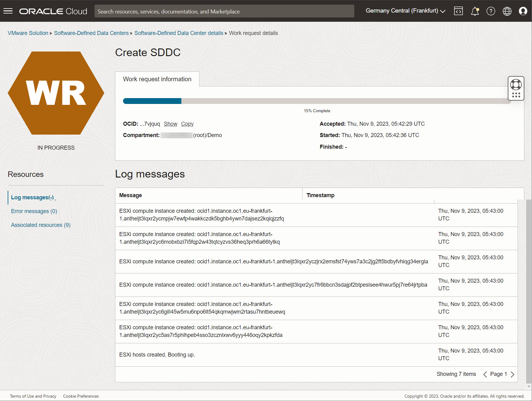This screenshot has height=401, width=532.
Task: Click the 15% complete progress bar
Action: coord(317,101)
